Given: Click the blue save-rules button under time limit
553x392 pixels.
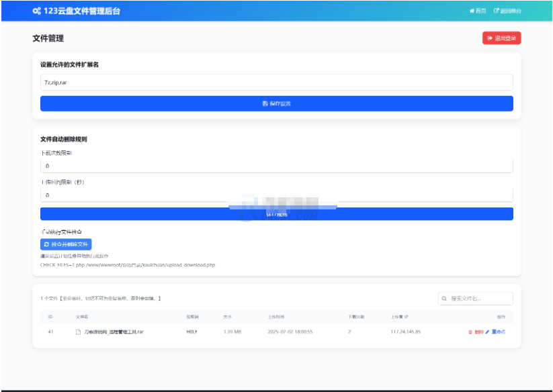Looking at the screenshot, I should pyautogui.click(x=276, y=214).
